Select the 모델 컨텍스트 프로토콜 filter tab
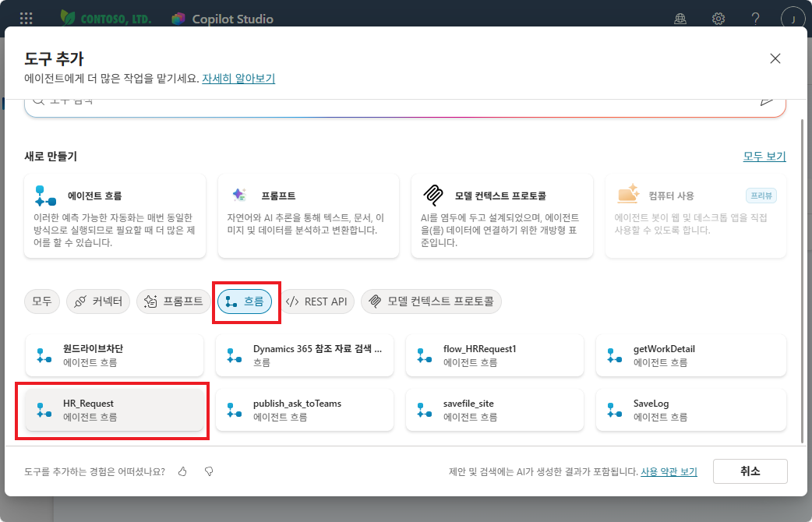812x522 pixels. tap(431, 302)
